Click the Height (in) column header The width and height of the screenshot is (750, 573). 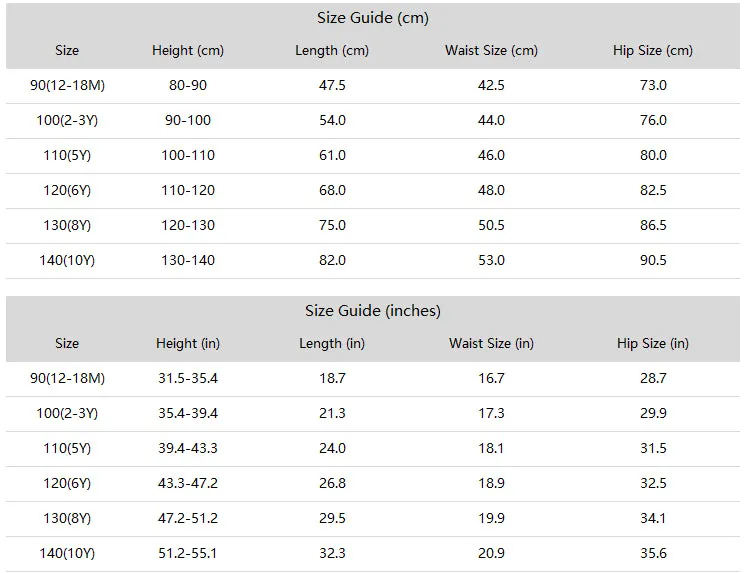[188, 343]
